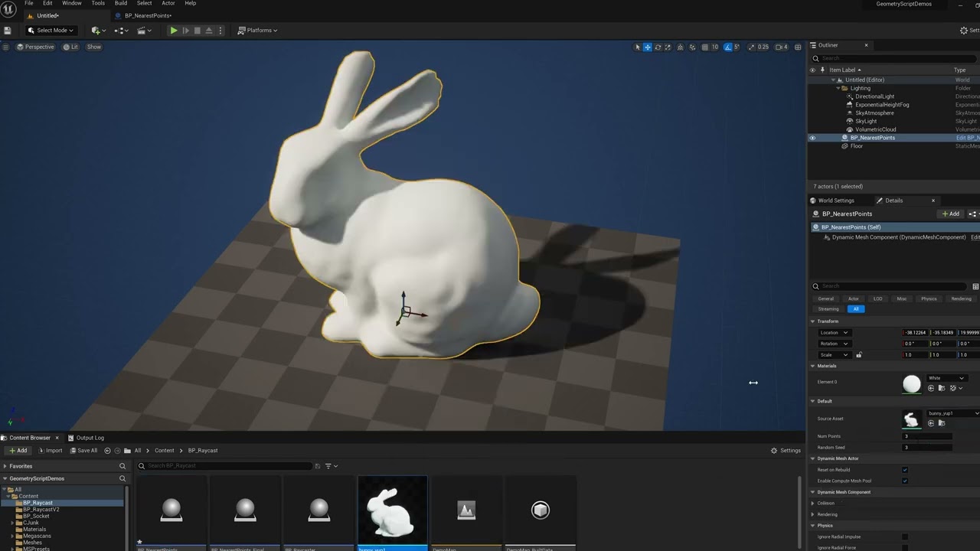980x551 pixels.
Task: Toggle BP_NearestPoints eye visibility in Outliner
Action: [813, 138]
